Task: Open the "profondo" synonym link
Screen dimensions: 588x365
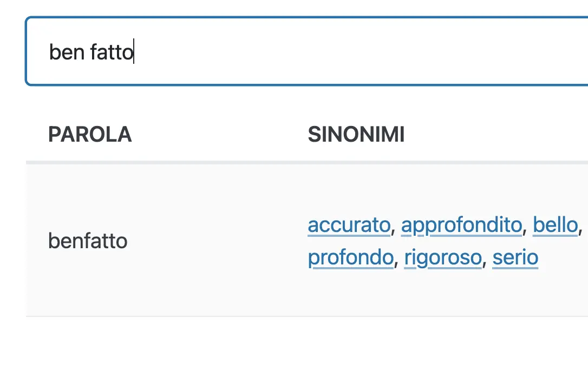Action: coord(351,257)
